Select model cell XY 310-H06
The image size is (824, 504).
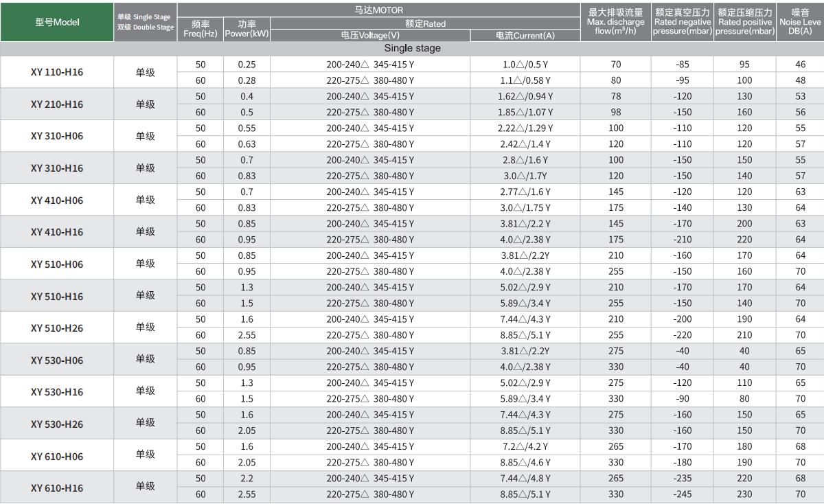(57, 136)
